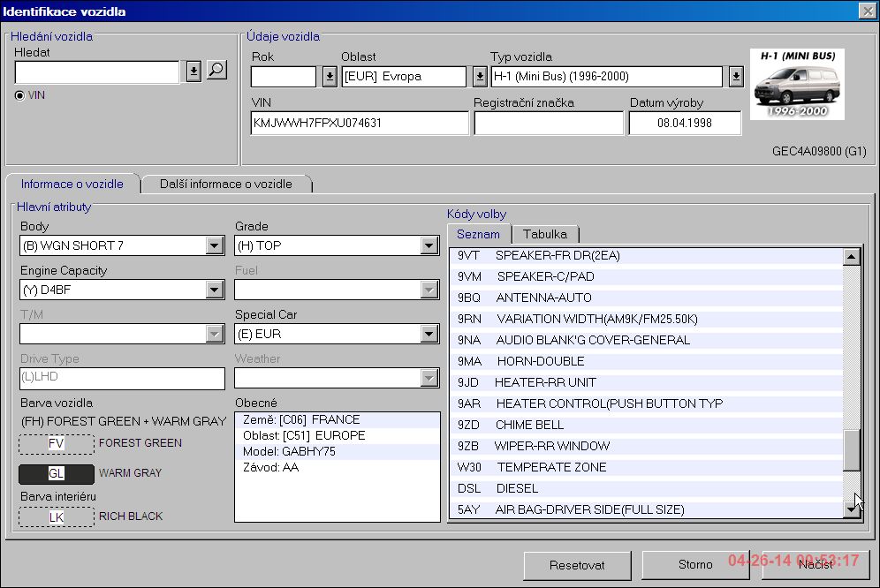This screenshot has height=588, width=880.
Task: Select 9NA AUDIO BLANK'G COVER-GENERAL row
Action: (646, 340)
